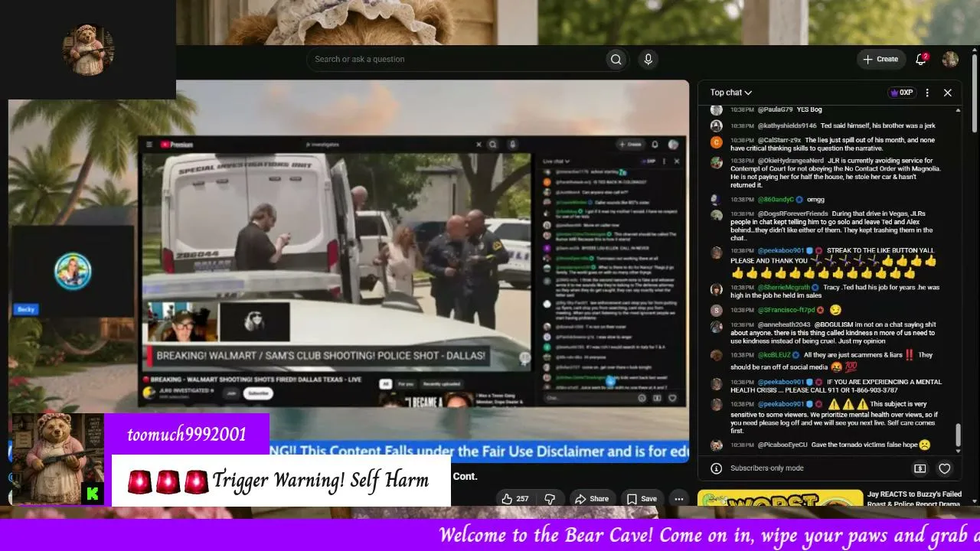Screen dimensions: 980x551
Task: Click username @kcBLEUZ in chat
Action: (x=776, y=355)
